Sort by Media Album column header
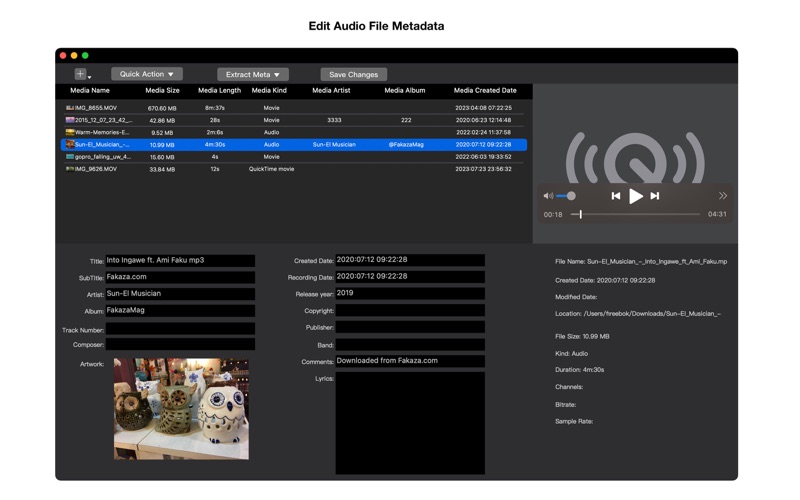Viewport: 800px width, 500px height. pyautogui.click(x=405, y=90)
